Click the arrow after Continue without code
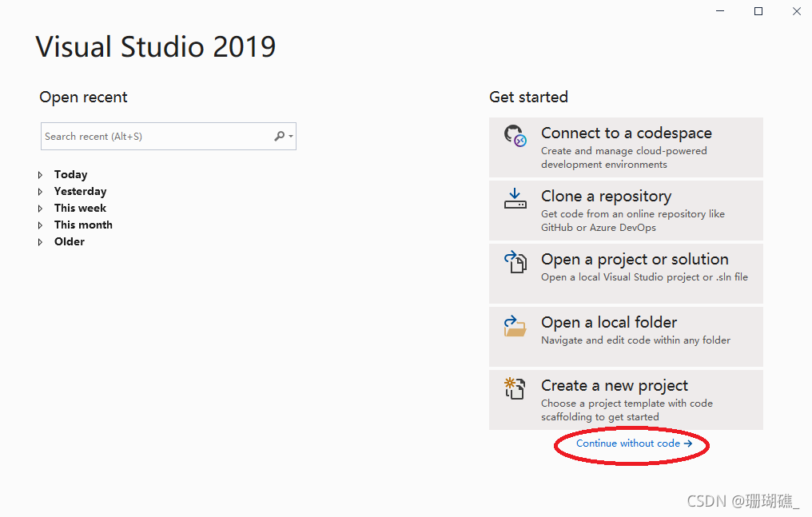This screenshot has height=517, width=812. 687,443
